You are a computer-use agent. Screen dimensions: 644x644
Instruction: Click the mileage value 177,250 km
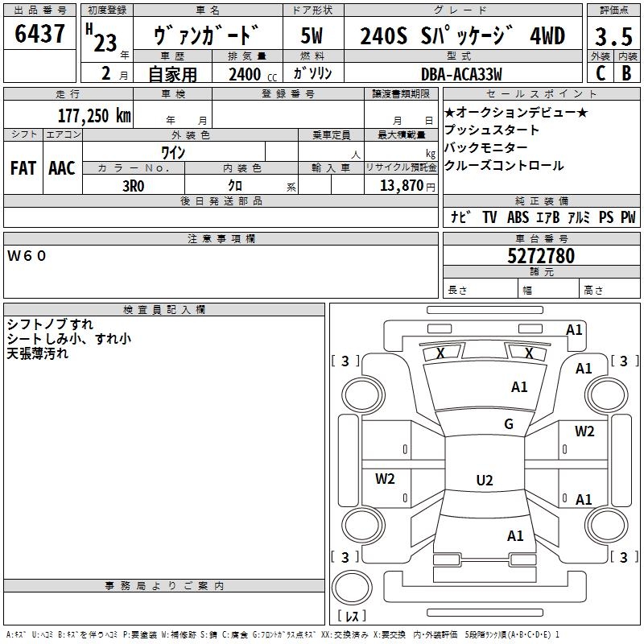pos(94,115)
